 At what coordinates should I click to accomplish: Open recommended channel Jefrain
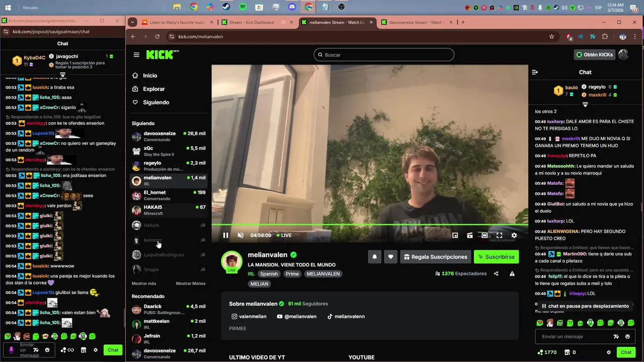click(x=169, y=338)
